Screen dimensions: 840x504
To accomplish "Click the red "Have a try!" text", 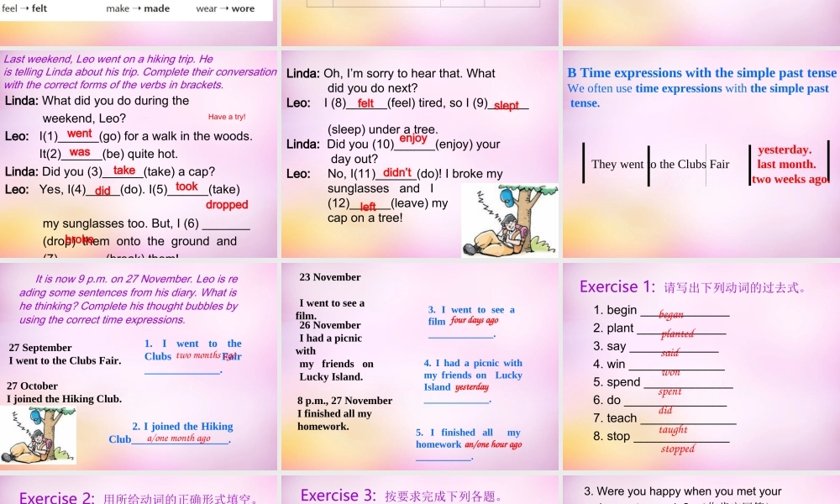I will (227, 118).
